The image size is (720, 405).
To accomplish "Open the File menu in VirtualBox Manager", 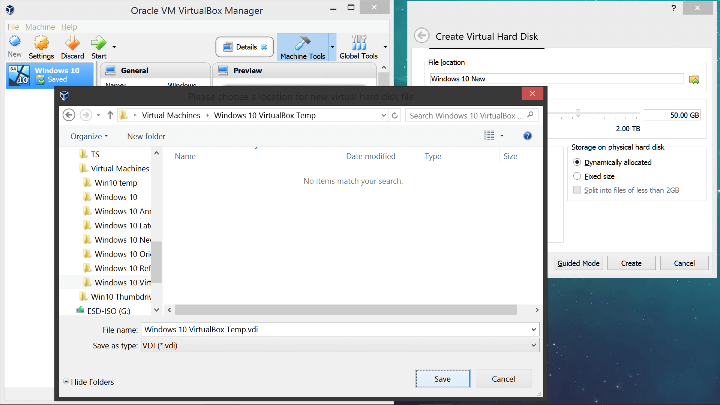I will click(13, 27).
